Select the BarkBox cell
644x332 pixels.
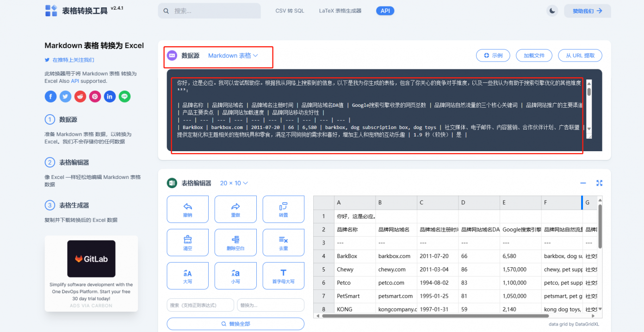click(x=355, y=256)
